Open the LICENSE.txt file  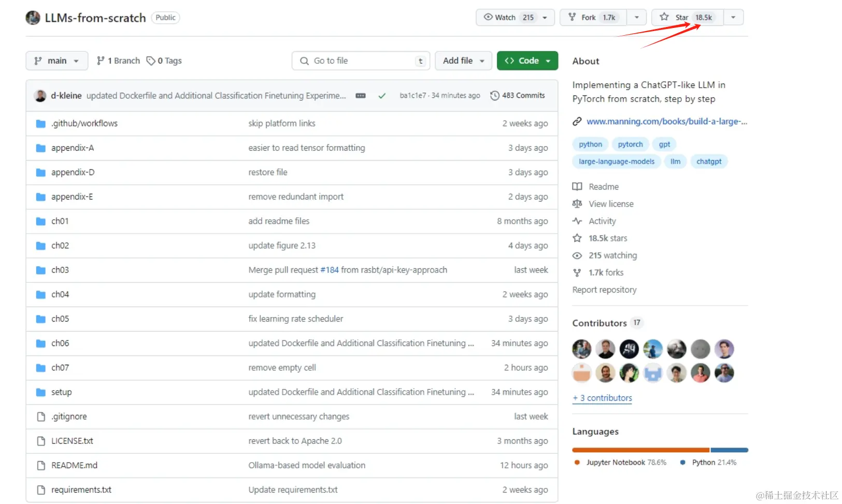72,441
